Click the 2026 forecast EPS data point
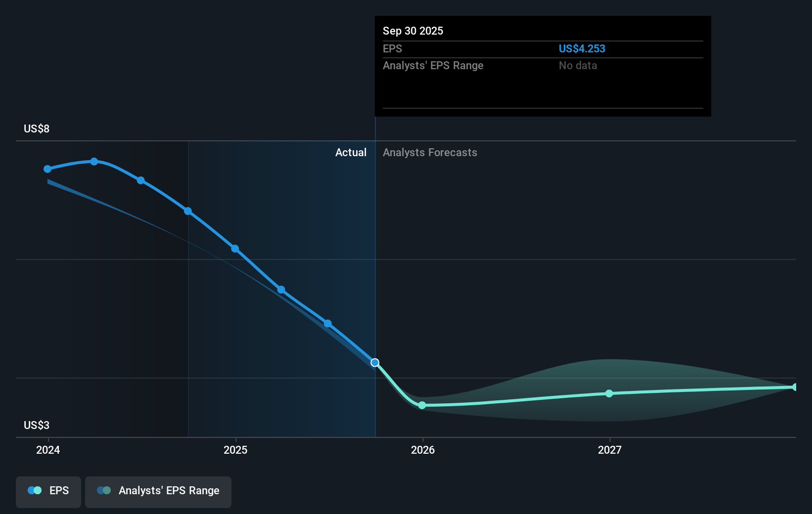 422,405
